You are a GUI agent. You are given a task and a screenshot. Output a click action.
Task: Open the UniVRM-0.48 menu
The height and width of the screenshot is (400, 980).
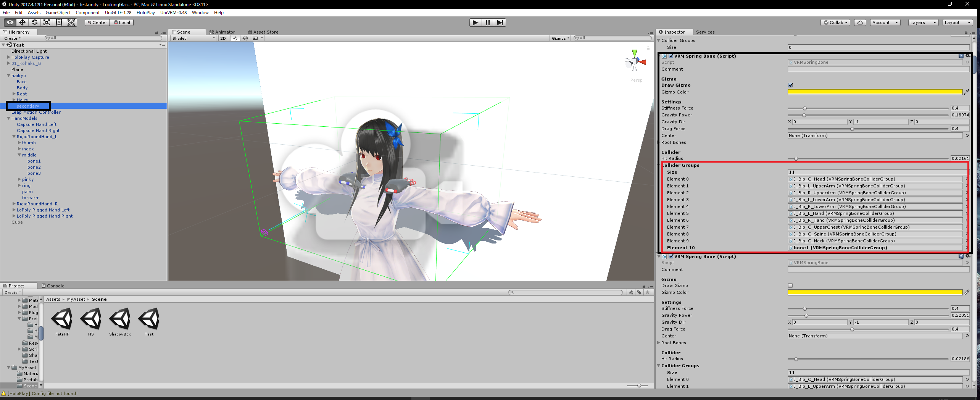[173, 12]
